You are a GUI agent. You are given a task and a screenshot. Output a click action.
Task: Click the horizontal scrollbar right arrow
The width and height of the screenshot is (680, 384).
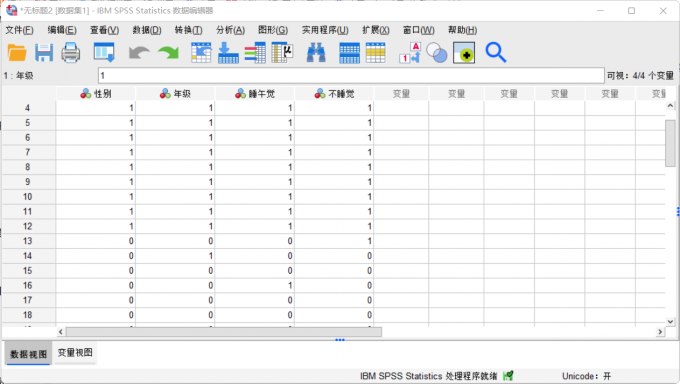tap(660, 331)
